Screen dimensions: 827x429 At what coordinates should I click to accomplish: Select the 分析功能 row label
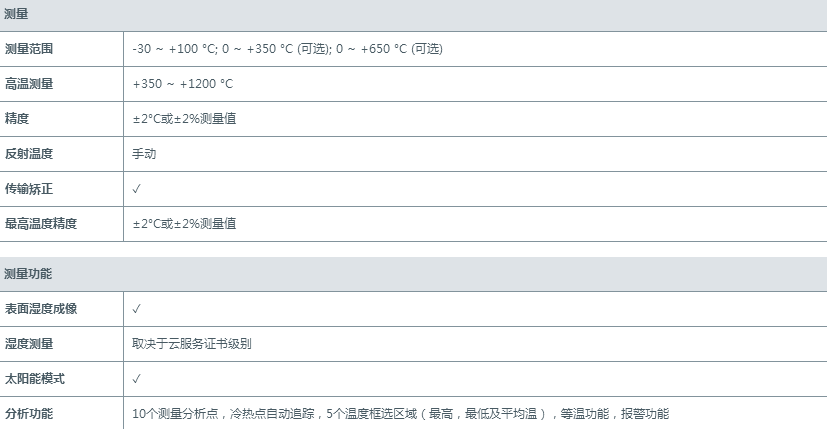point(29,414)
